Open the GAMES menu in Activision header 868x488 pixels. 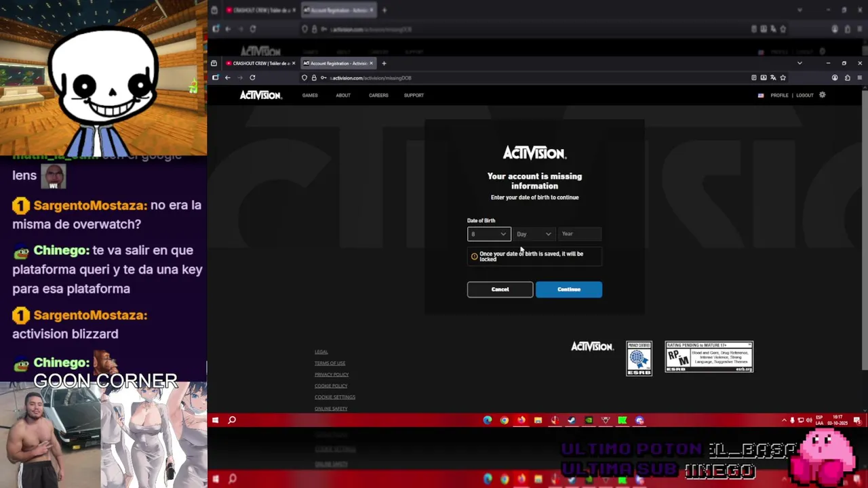coord(310,96)
